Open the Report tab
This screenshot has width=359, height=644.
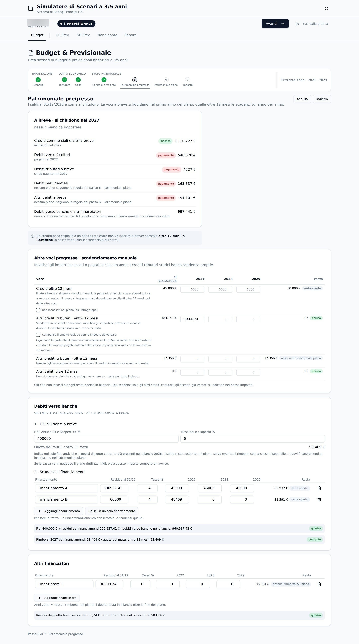[130, 35]
